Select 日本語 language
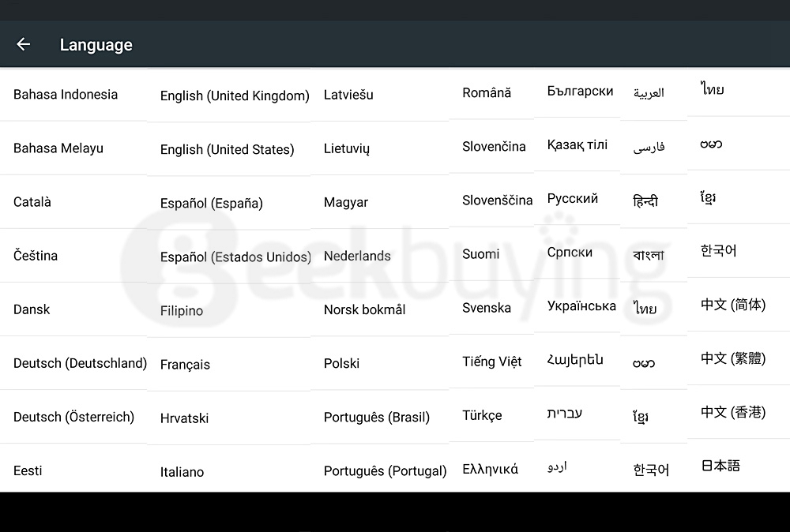 click(720, 466)
